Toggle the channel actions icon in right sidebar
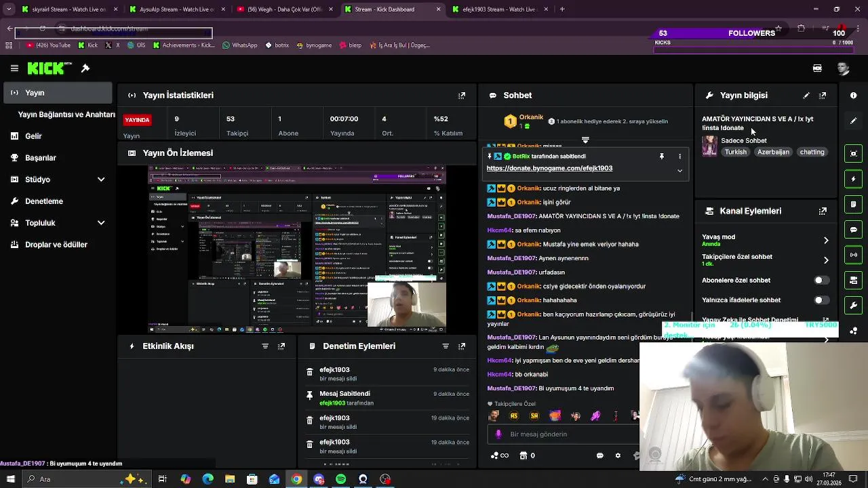Image resolution: width=868 pixels, height=488 pixels. 853,280
